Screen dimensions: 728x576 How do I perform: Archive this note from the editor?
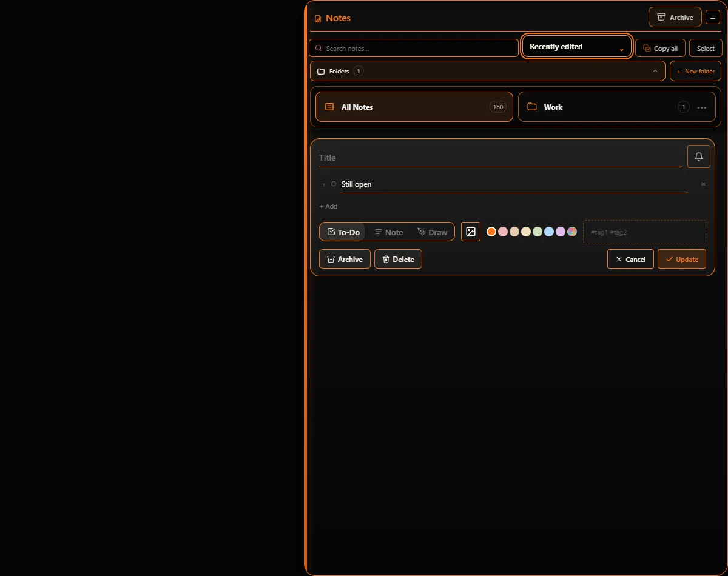click(345, 259)
